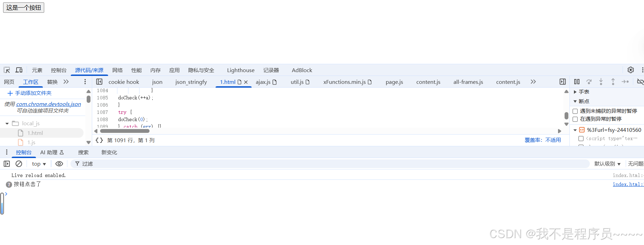Focus the console 过滤 filter field
Viewport: 644px width, 245px height.
(x=330, y=164)
